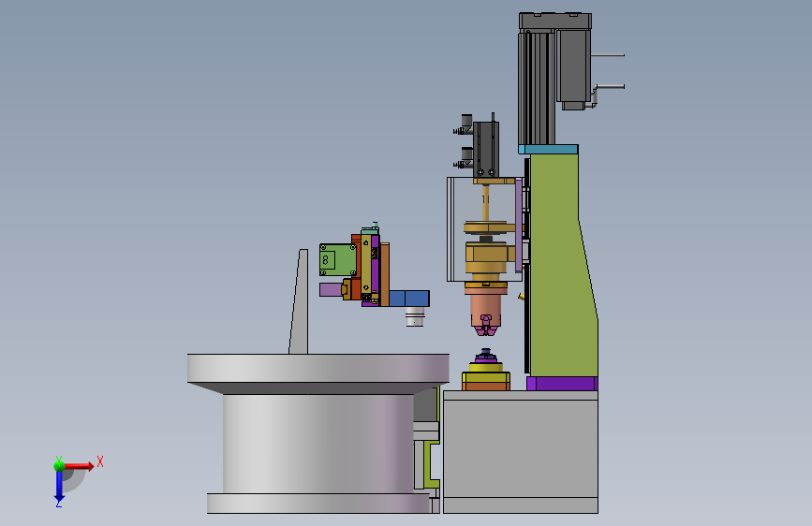Select the green sensor block with two holes
This screenshot has width=812, height=526.
(x=337, y=259)
